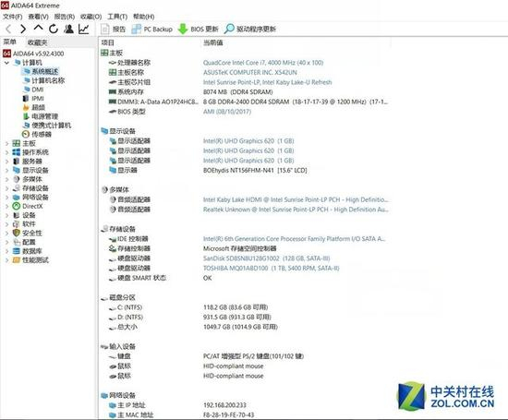Open the TOSHIBA MQ01ABD100 link

pos(271,268)
